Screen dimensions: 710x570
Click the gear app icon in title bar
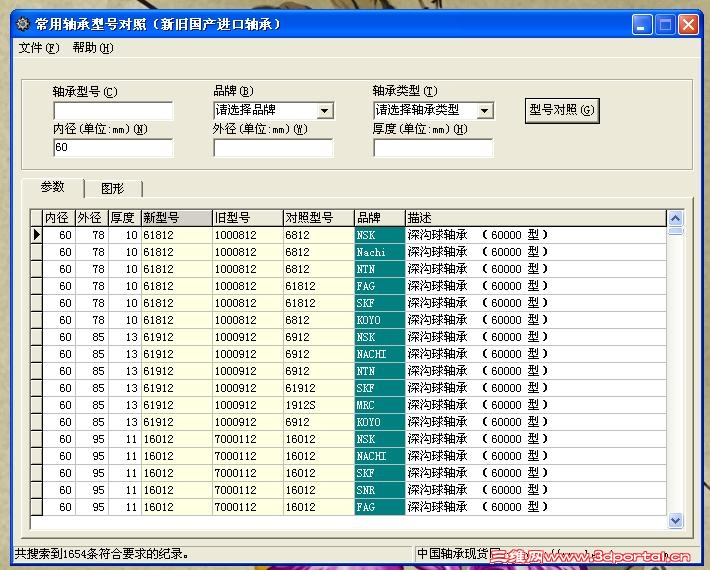tap(23, 24)
